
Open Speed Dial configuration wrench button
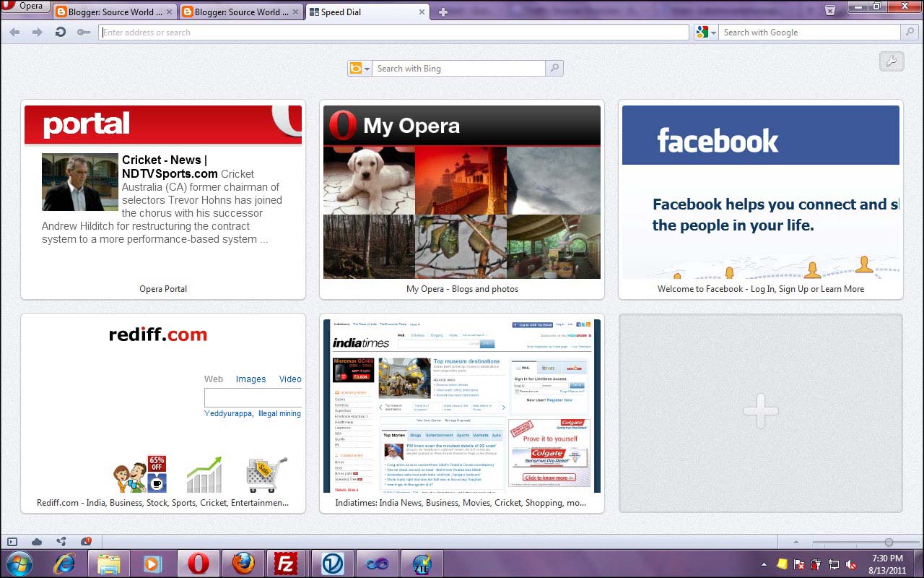click(892, 62)
